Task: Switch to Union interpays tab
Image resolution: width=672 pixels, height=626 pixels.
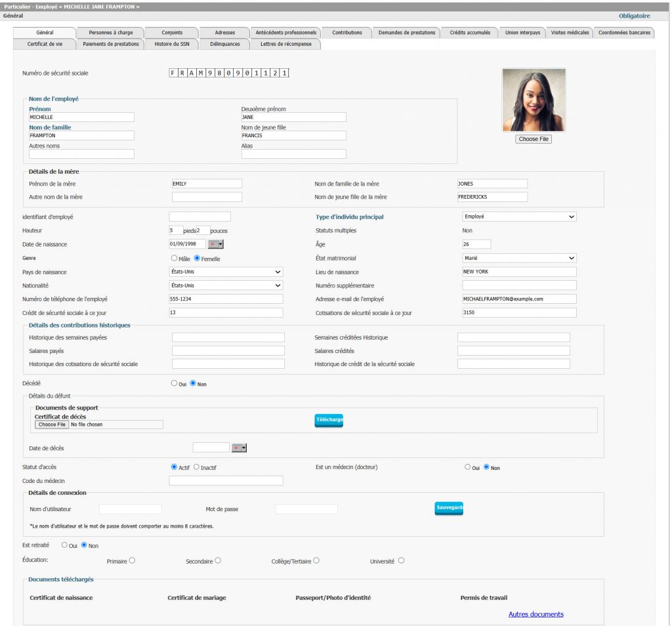Action: (x=522, y=33)
